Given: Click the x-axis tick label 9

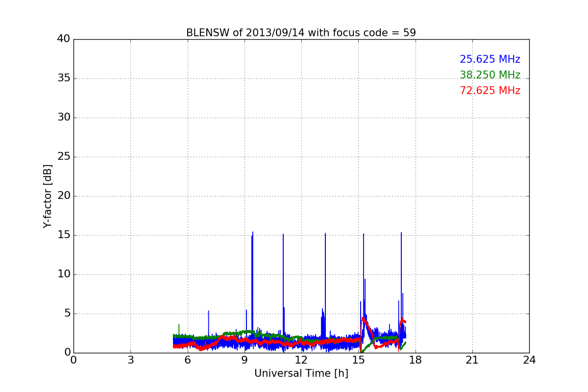Looking at the screenshot, I should pos(244,360).
